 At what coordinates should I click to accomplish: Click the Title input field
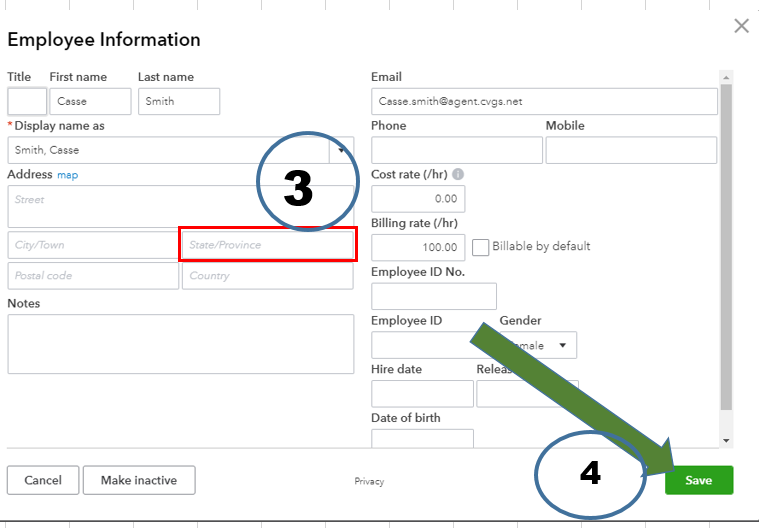click(27, 101)
